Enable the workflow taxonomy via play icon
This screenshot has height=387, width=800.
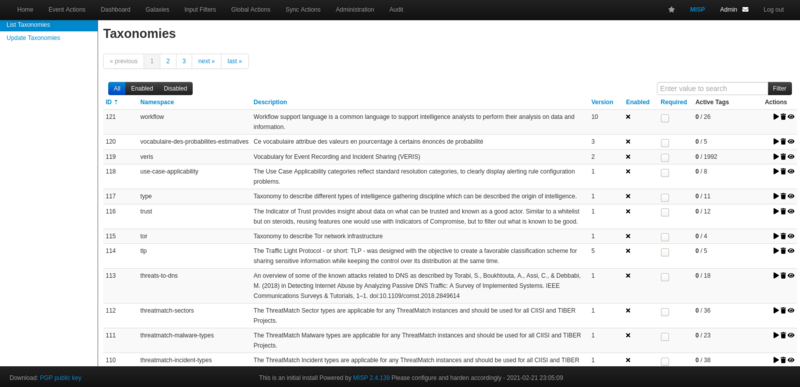tap(776, 117)
